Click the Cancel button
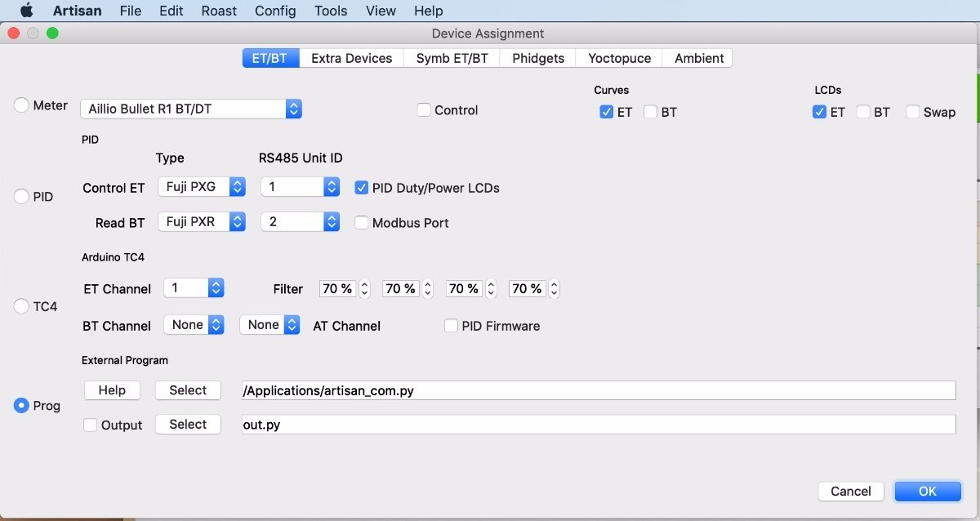This screenshot has width=980, height=521. coord(851,491)
